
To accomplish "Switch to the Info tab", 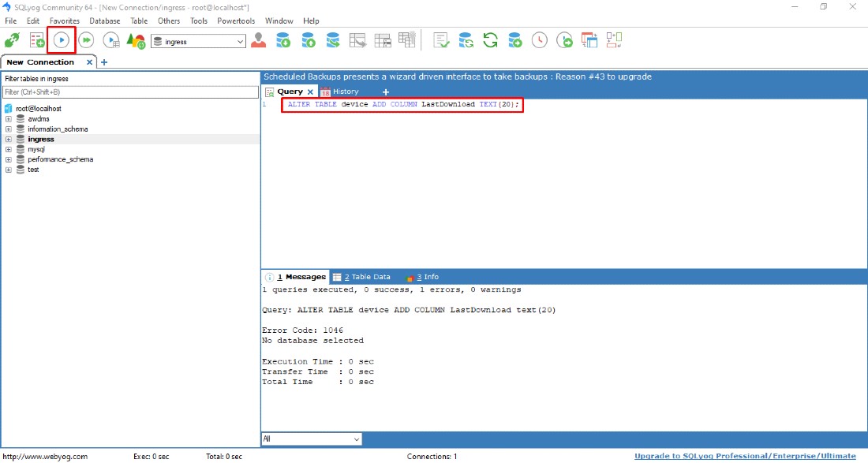I will [x=423, y=277].
